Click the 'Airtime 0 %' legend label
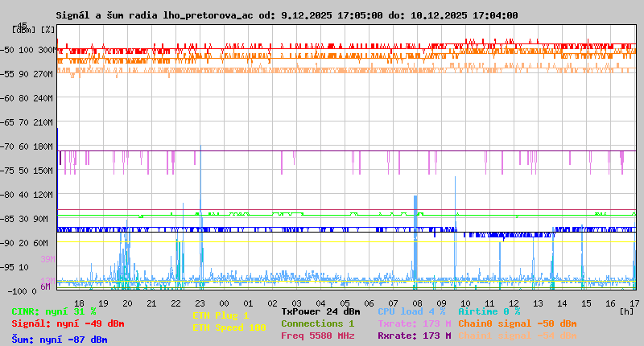This screenshot has width=644, height=346. [x=489, y=311]
